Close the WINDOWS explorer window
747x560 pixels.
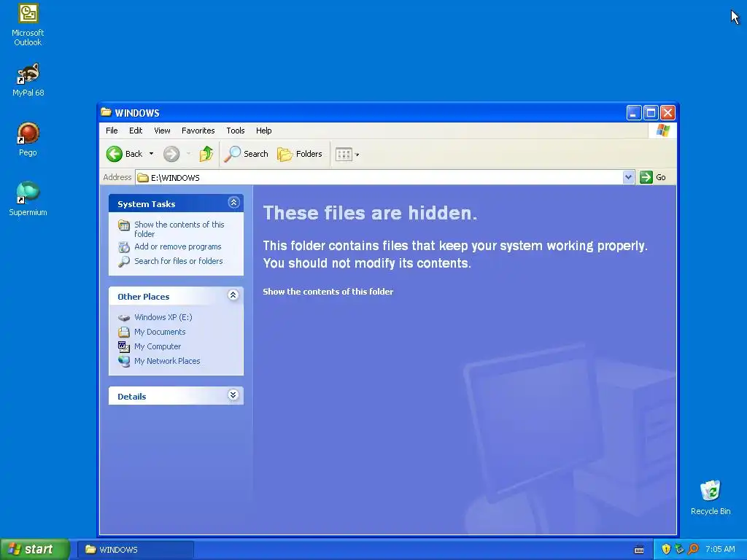coord(668,113)
